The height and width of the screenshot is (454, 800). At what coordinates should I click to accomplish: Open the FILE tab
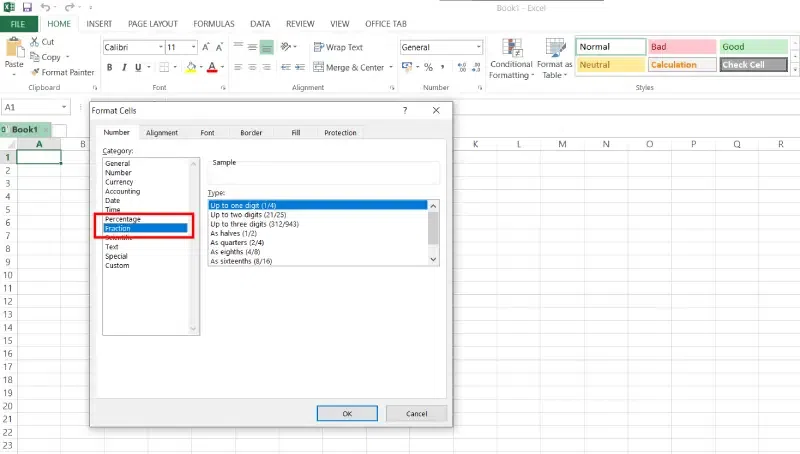click(x=18, y=24)
